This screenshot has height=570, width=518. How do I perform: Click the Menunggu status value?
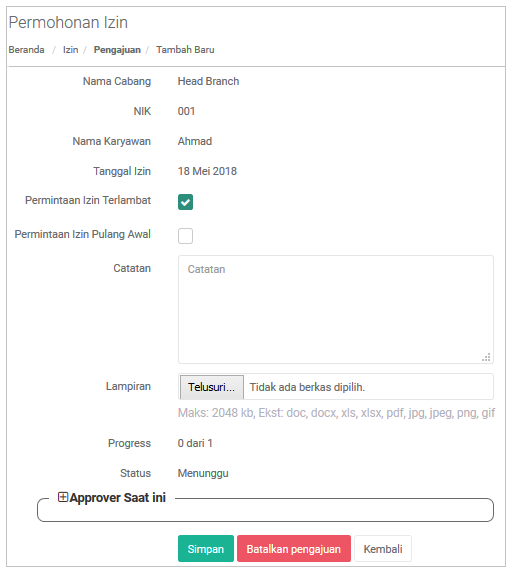203,473
